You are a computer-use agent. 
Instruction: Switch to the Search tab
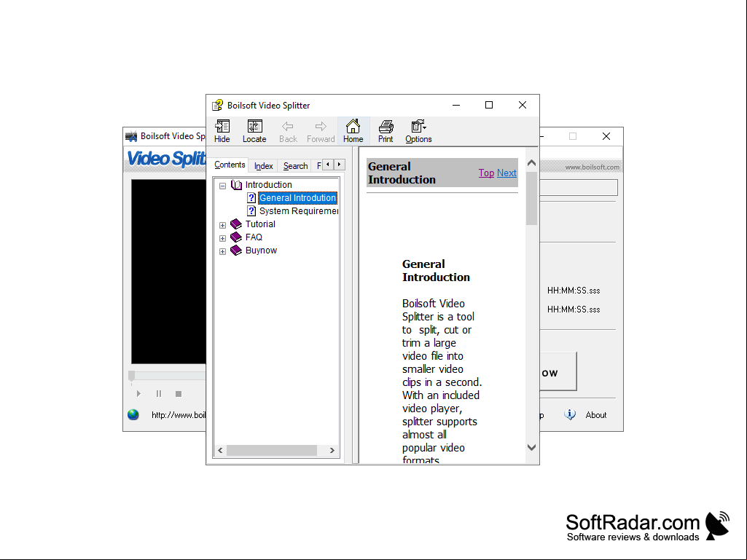[295, 166]
